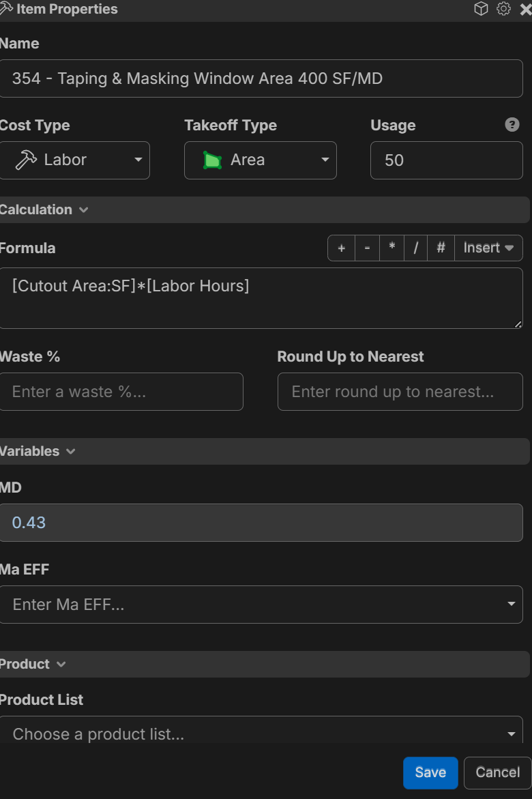This screenshot has width=532, height=799.
Task: Insert divide operator into formula
Action: pyautogui.click(x=415, y=248)
